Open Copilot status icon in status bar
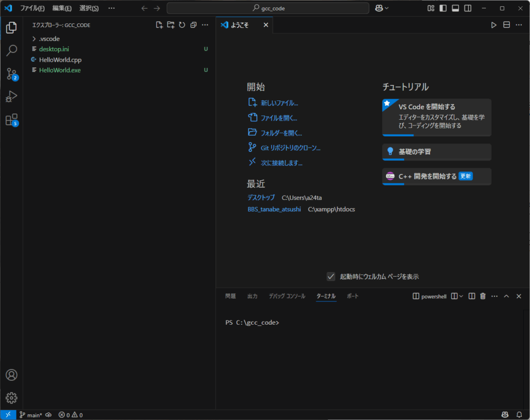The height and width of the screenshot is (420, 530). 505,415
